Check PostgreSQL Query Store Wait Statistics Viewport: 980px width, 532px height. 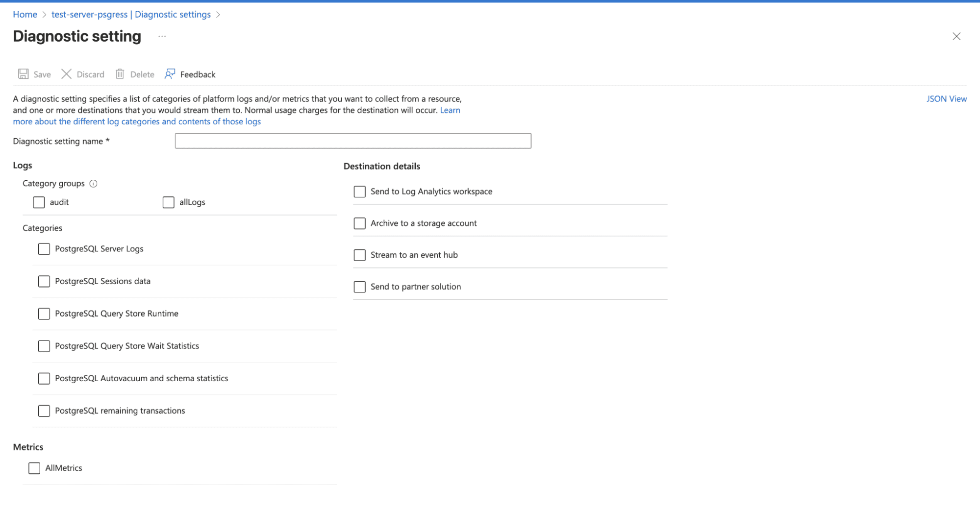[x=44, y=346]
